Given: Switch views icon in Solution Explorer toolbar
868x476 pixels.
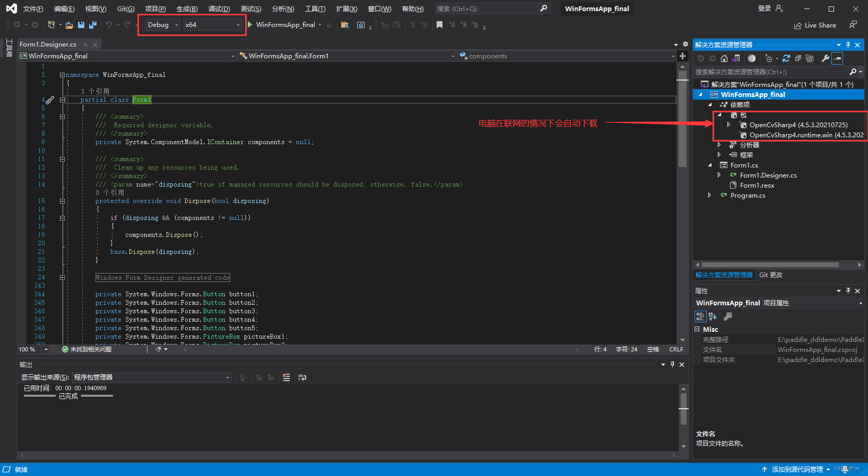Looking at the screenshot, I should click(x=736, y=58).
